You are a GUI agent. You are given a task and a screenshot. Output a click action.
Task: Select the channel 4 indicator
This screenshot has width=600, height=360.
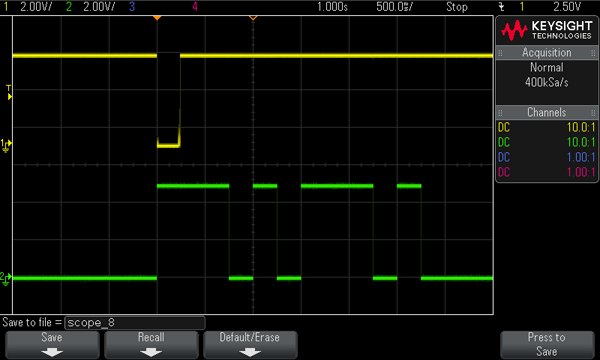pyautogui.click(x=195, y=7)
